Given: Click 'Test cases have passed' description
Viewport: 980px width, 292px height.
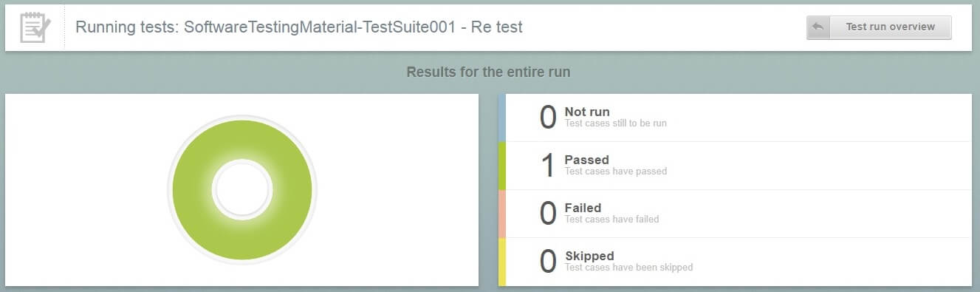Looking at the screenshot, I should click(616, 172).
